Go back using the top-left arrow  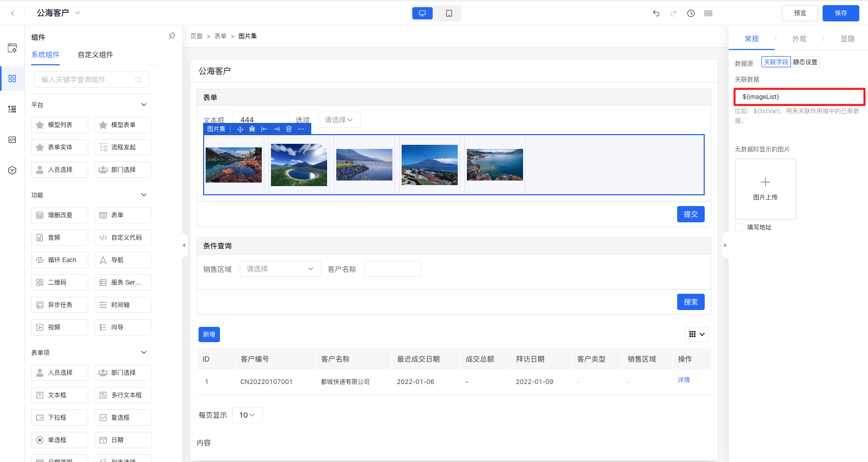(x=12, y=13)
